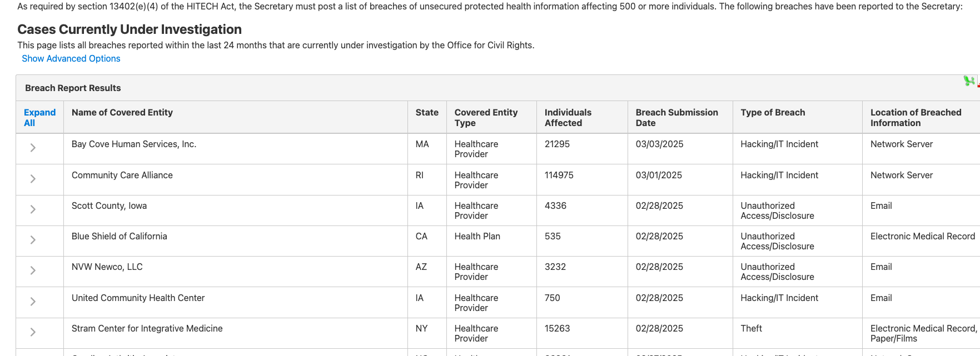Sort by Covered Entity Type header

click(486, 118)
